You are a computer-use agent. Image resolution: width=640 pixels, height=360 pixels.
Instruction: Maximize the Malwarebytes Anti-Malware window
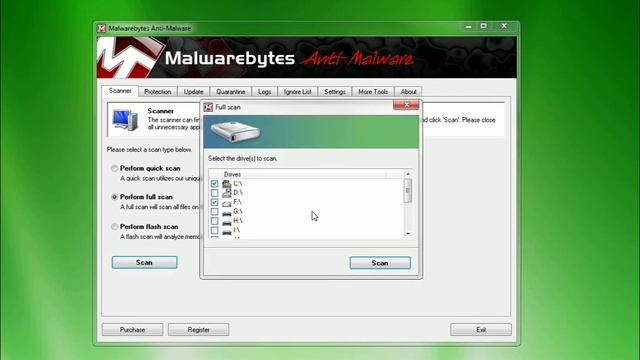pos(484,26)
